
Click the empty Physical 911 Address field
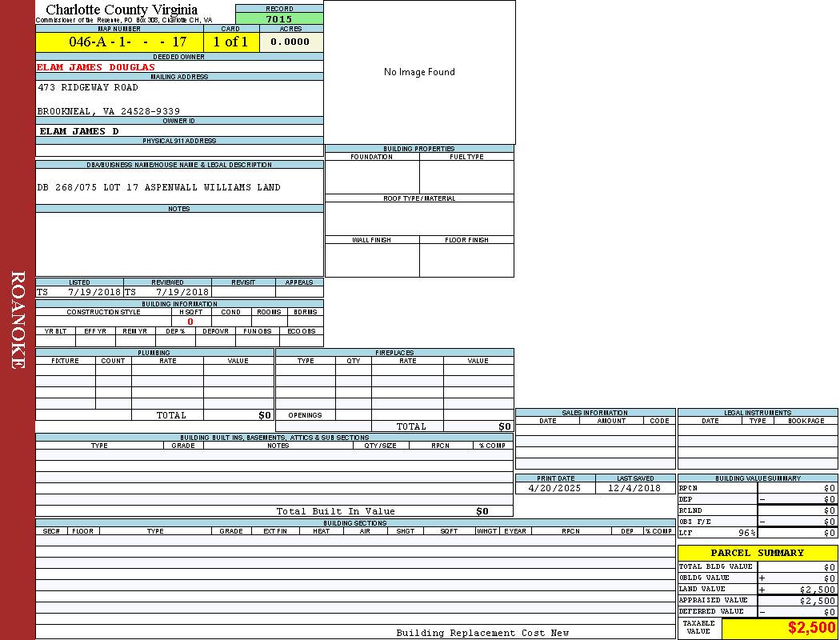pyautogui.click(x=179, y=150)
